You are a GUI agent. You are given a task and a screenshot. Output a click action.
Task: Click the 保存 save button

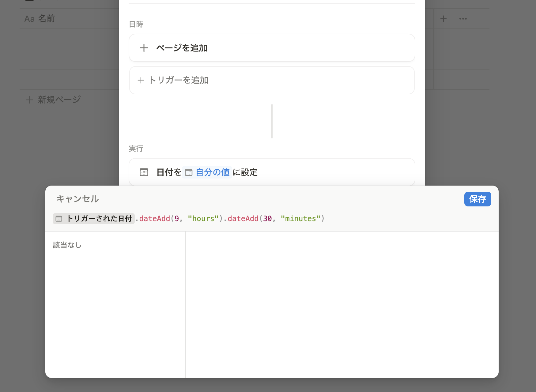[x=477, y=199]
